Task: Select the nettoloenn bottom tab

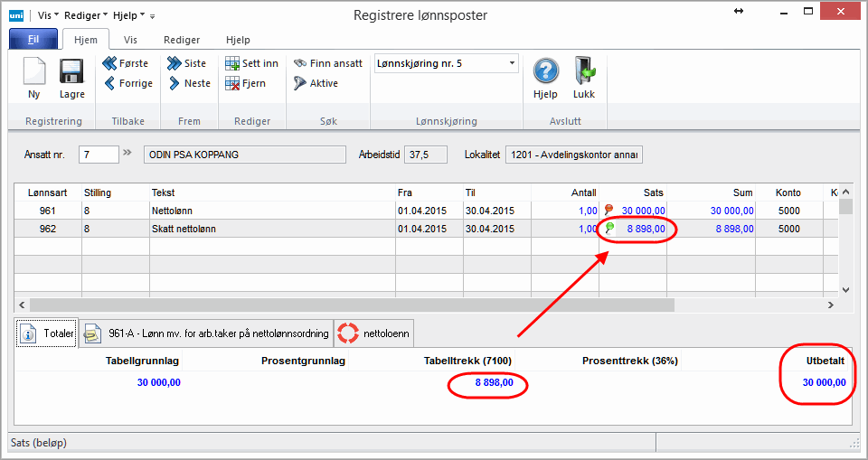Action: (x=376, y=333)
